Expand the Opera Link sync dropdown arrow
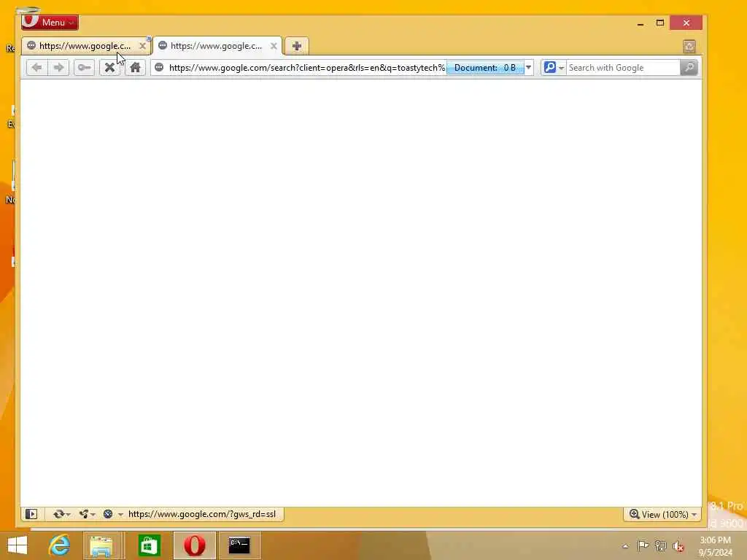The image size is (747, 560). tap(69, 514)
